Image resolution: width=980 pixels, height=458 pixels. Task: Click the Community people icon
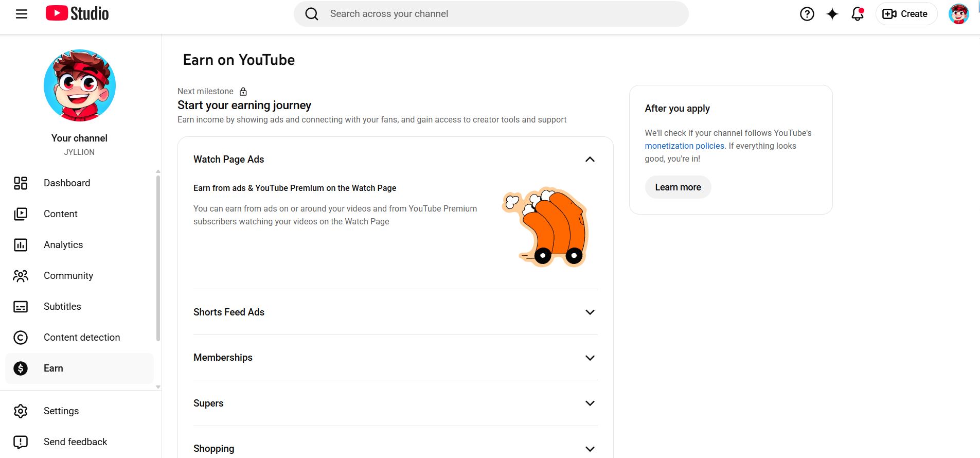pyautogui.click(x=21, y=276)
